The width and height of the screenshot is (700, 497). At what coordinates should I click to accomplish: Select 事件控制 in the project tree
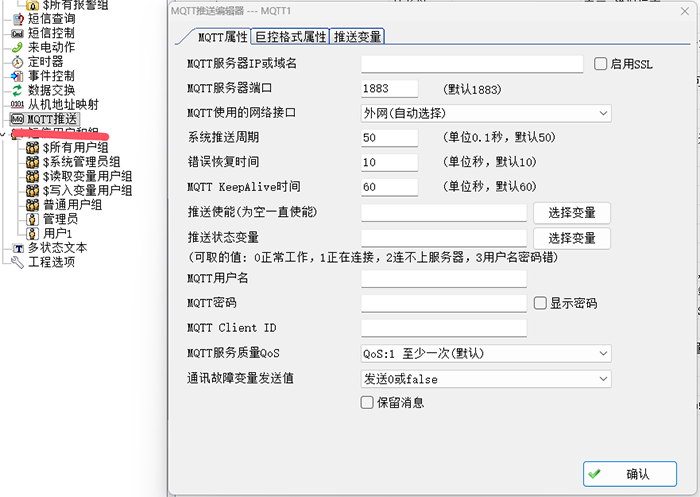[50, 76]
